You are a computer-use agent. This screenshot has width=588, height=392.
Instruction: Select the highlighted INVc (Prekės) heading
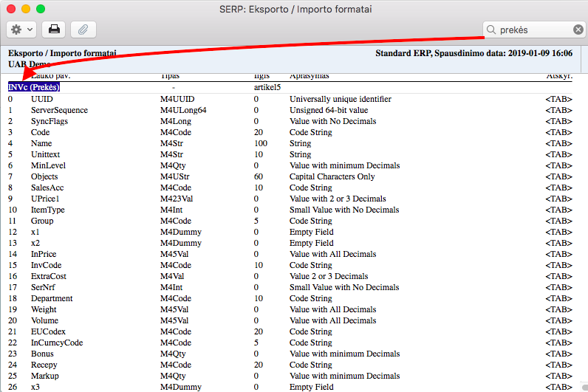pyautogui.click(x=34, y=87)
